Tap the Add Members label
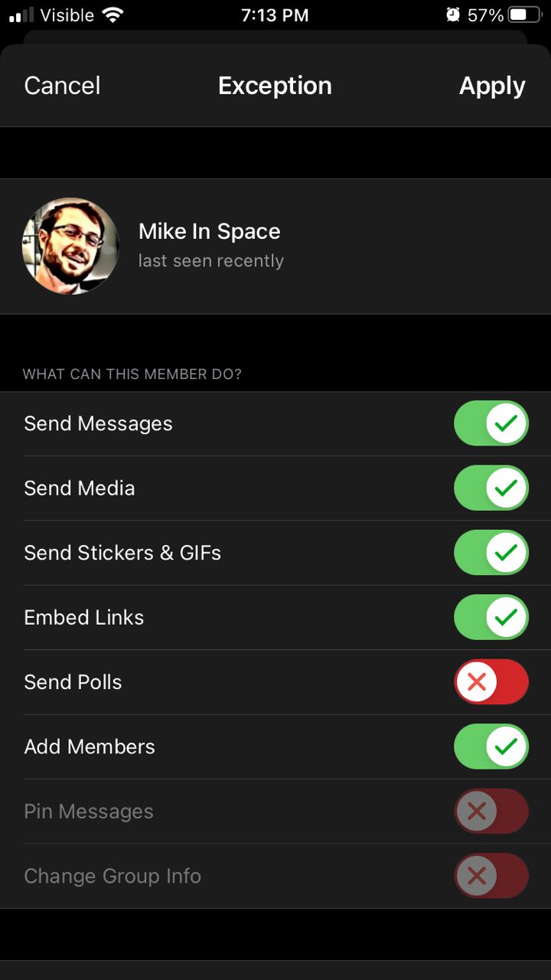Viewport: 551px width, 980px height. 90,746
